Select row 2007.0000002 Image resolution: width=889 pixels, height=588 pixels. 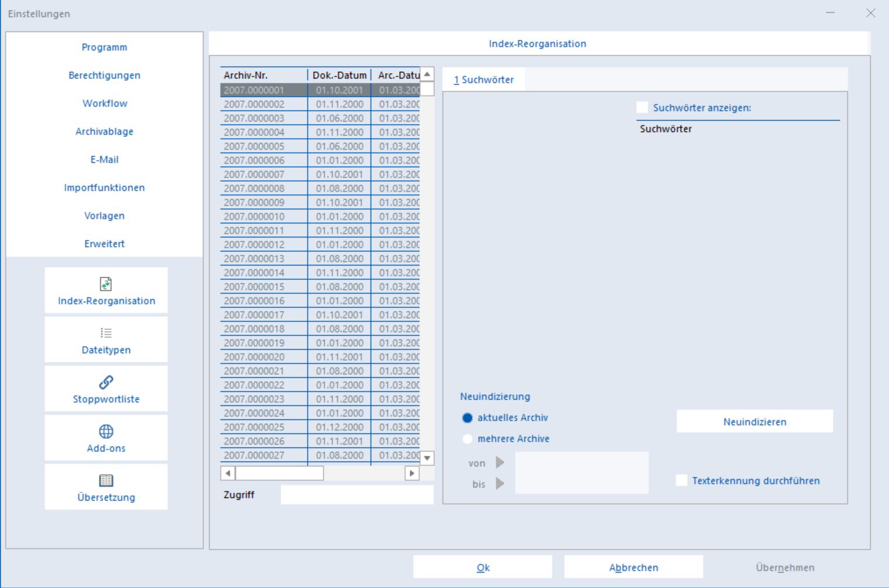coord(320,104)
